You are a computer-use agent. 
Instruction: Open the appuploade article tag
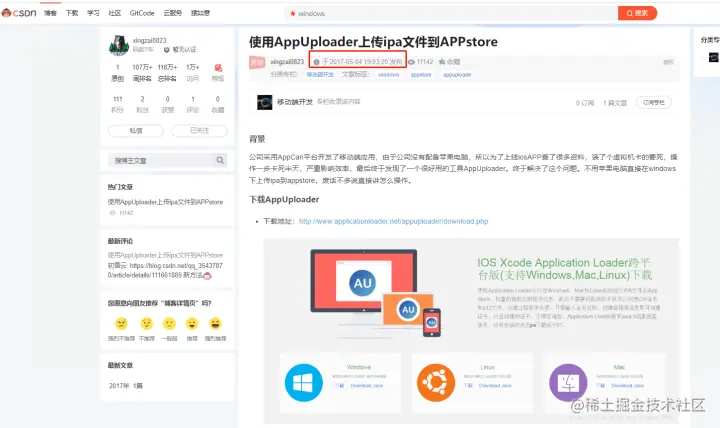pyautogui.click(x=457, y=74)
